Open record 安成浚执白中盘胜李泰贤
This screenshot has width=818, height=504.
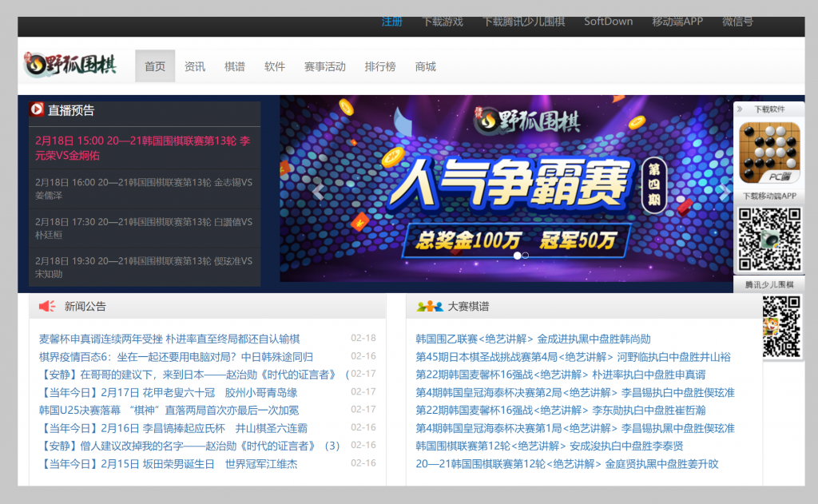(x=550, y=446)
